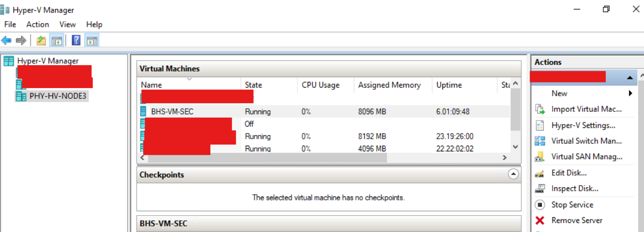Viewport: 644px width, 232px height.
Task: Open the View menu
Action: [x=68, y=25]
